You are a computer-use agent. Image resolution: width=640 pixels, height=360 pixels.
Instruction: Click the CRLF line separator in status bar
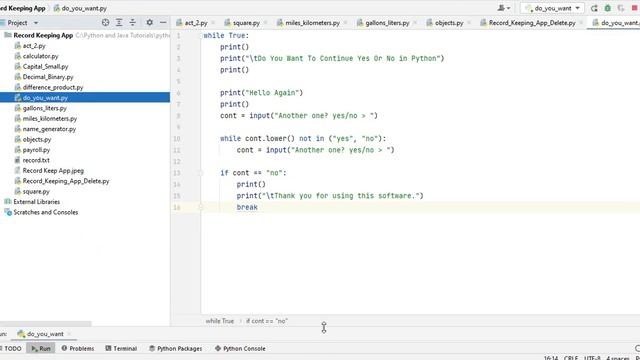(x=571, y=358)
